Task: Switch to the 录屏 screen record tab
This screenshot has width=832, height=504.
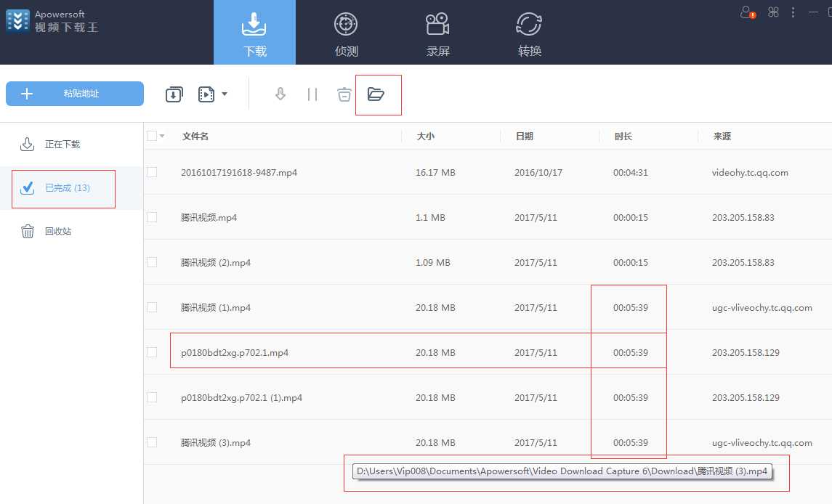Action: coord(437,33)
